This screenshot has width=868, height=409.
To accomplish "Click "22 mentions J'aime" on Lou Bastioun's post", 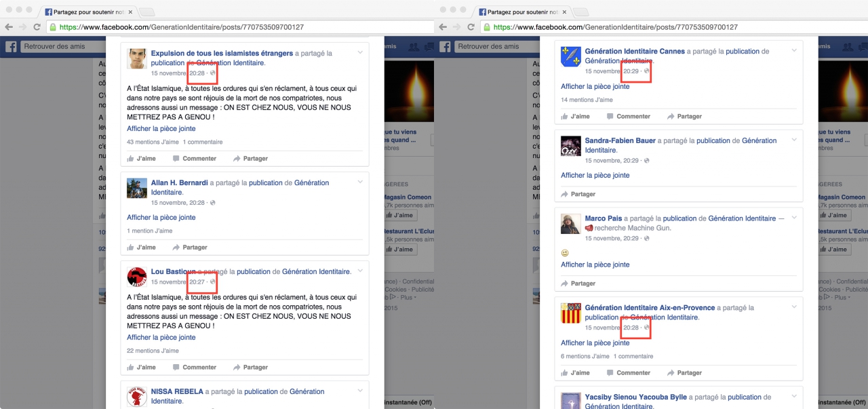I will (153, 351).
